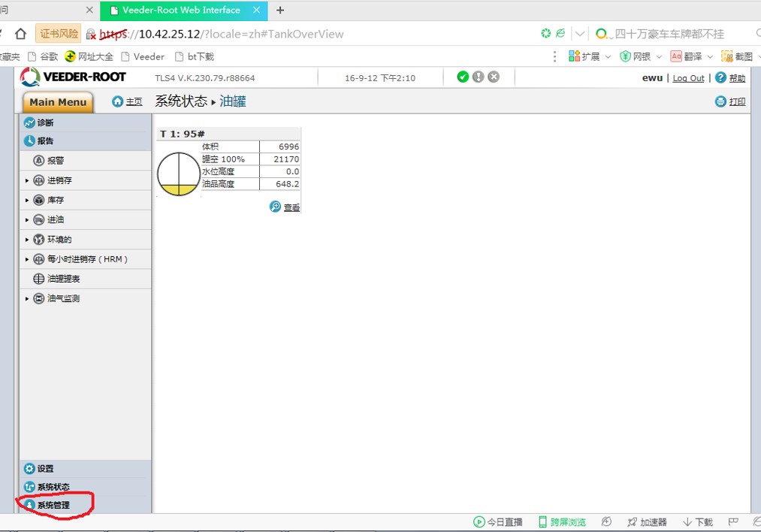Viewport: 761px width, 532px height.
Task: Click the magnifier 查看 icon for tank 1
Action: (x=276, y=207)
